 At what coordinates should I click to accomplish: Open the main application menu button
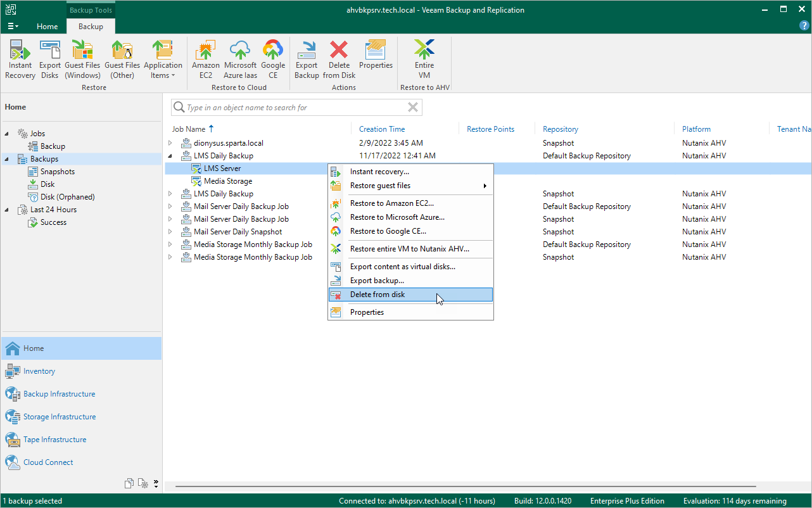pyautogui.click(x=13, y=26)
